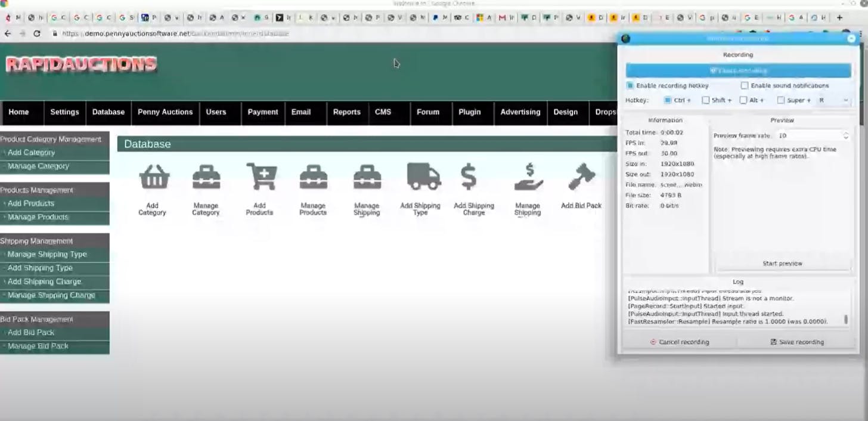Screen dimensions: 868x421
Task: Open the hotkey key dropdown showing R
Action: 833,100
